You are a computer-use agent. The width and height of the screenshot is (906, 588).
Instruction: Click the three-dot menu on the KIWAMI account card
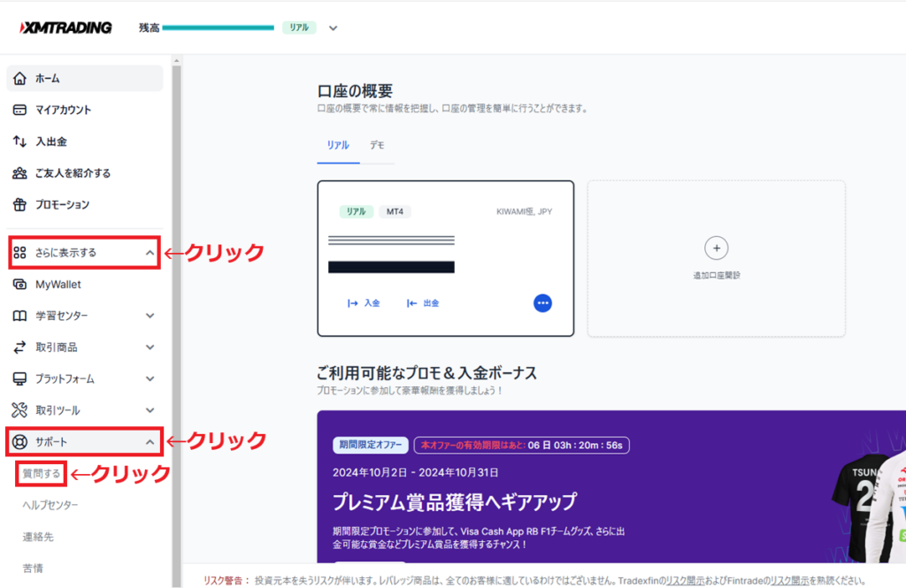(542, 302)
